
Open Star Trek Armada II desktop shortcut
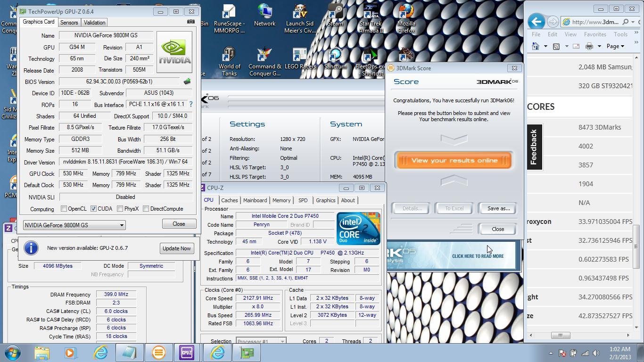(371, 19)
